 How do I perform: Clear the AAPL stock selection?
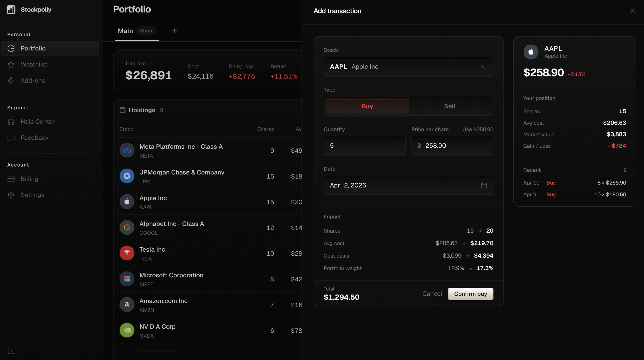pyautogui.click(x=482, y=67)
